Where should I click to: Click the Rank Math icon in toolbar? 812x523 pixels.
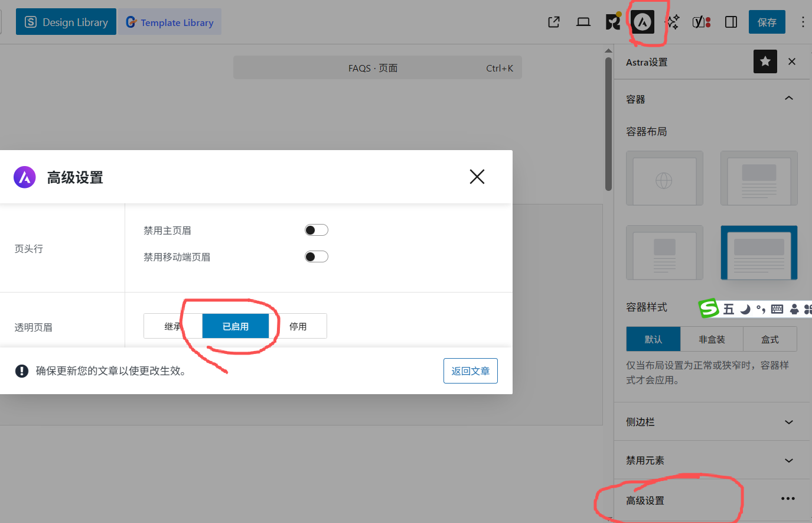click(x=613, y=22)
